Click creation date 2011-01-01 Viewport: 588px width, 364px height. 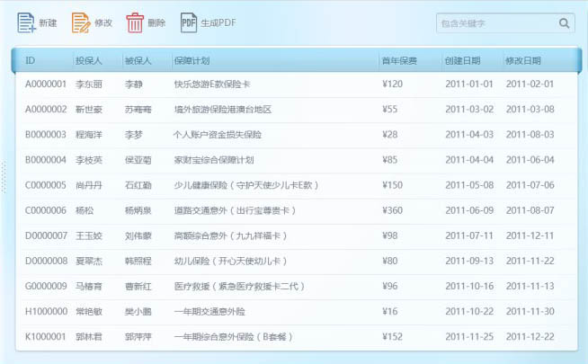click(x=469, y=84)
